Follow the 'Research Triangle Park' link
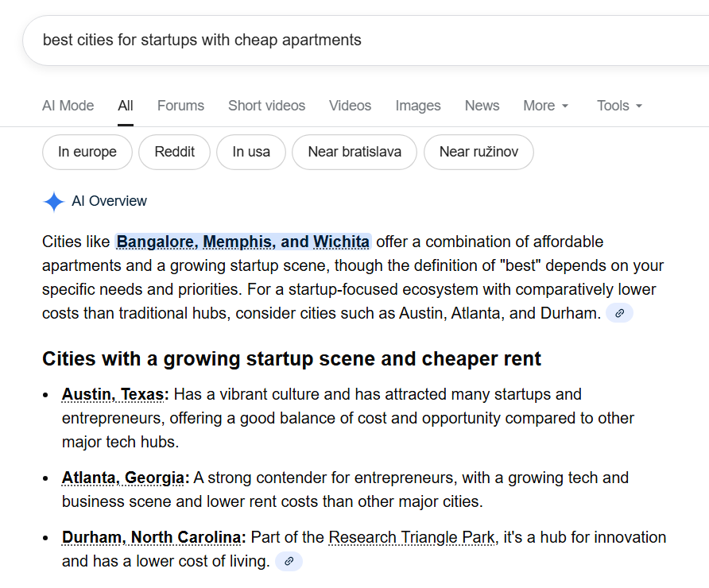This screenshot has width=709, height=588. (x=413, y=537)
